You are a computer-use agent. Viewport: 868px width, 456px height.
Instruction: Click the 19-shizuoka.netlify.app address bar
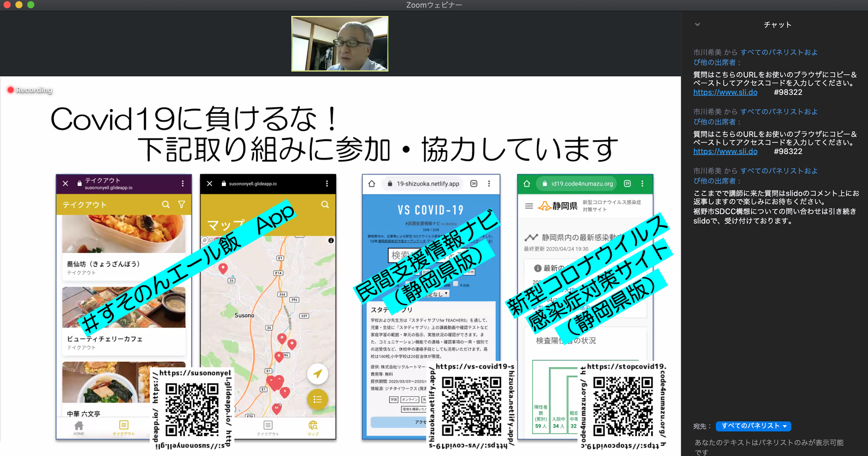coord(423,184)
